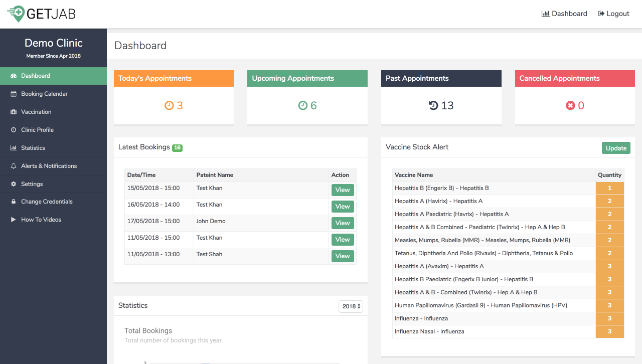
Task: Open the Dashboard menu item in sidebar
Action: tap(35, 76)
